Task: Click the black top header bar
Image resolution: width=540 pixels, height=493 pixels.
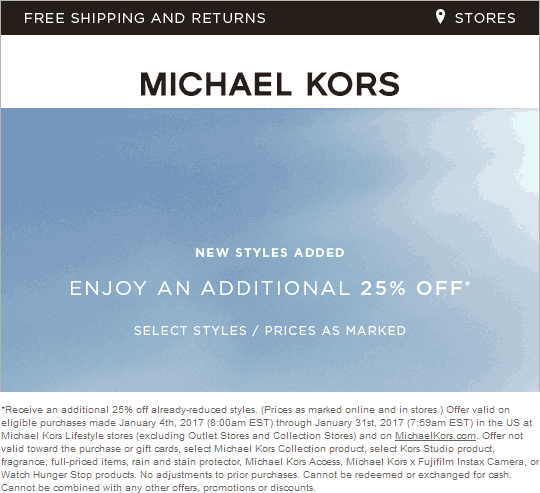Action: tap(270, 18)
